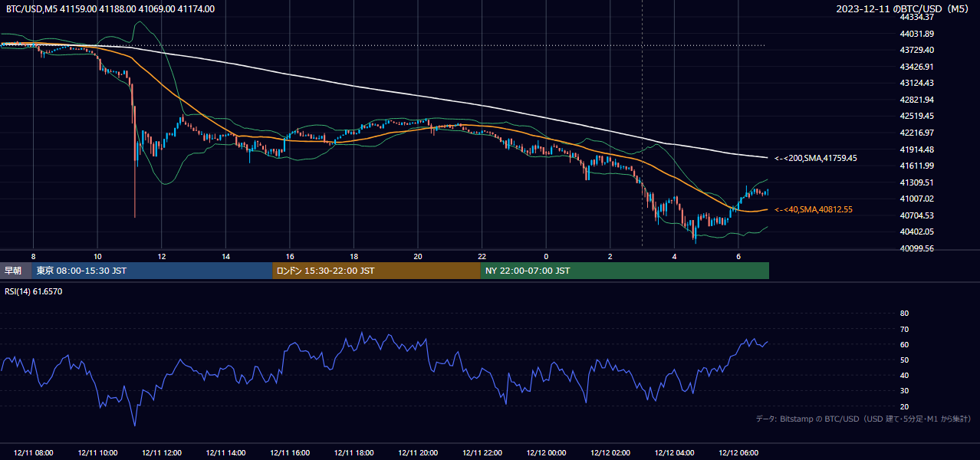Click price axis value 41007.02
This screenshot has width=980, height=460.
(x=916, y=199)
